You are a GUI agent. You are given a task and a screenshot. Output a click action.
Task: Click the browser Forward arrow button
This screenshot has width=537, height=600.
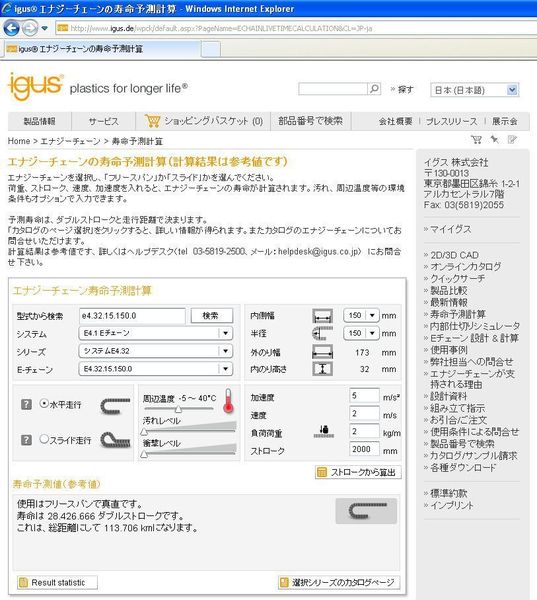(29, 28)
